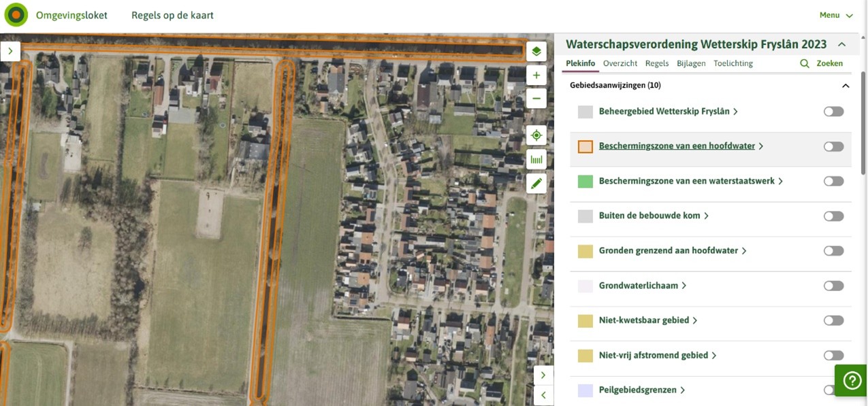Open the map layers icon
The height and width of the screenshot is (406, 868).
536,52
